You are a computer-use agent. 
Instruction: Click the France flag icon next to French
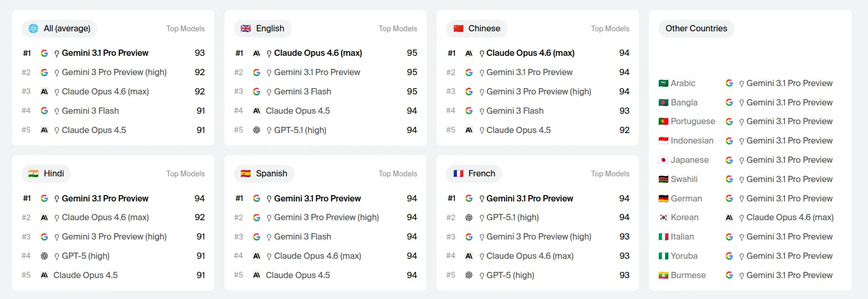[459, 173]
